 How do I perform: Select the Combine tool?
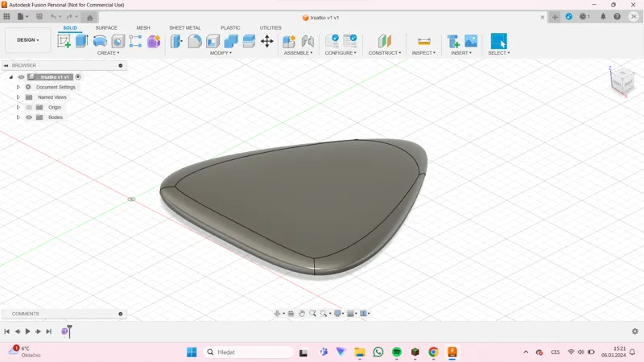[231, 41]
